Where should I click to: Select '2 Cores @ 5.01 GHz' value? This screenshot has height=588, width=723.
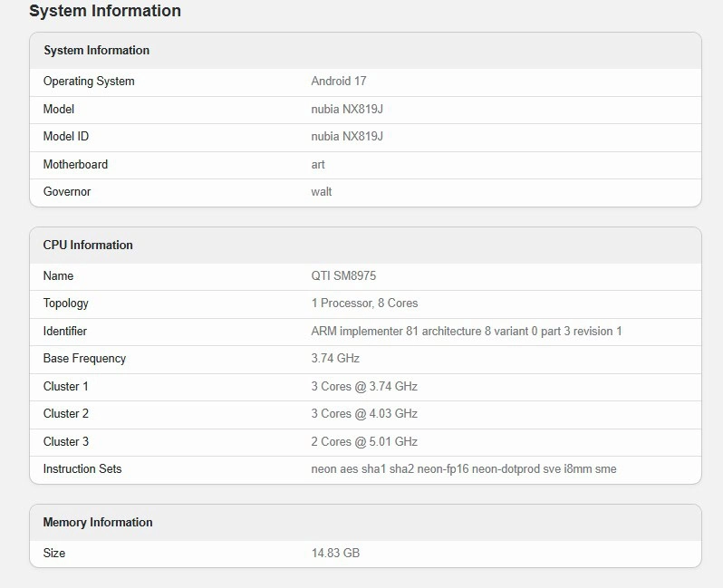point(364,442)
